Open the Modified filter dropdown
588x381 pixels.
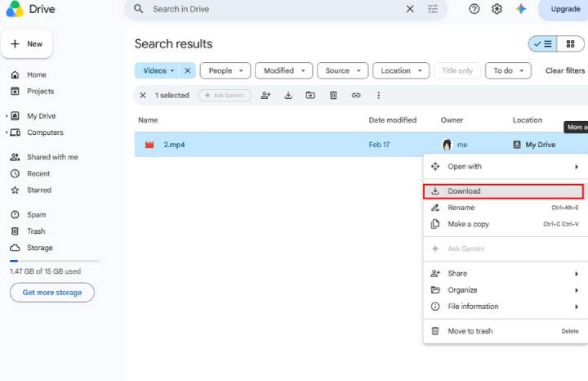coord(284,70)
